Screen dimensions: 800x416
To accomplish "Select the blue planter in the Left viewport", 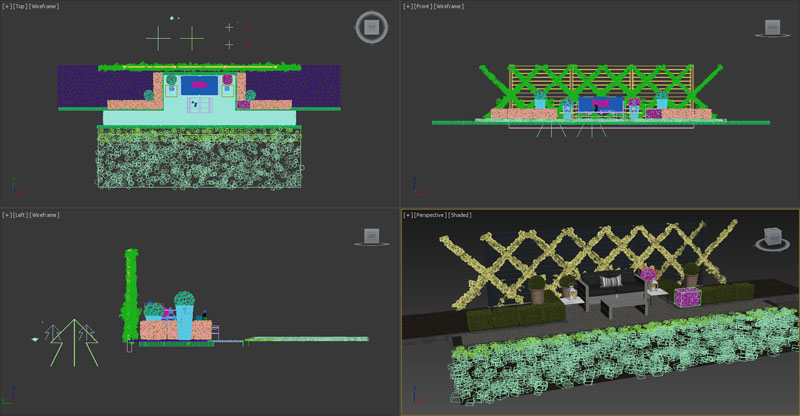I will [184, 324].
